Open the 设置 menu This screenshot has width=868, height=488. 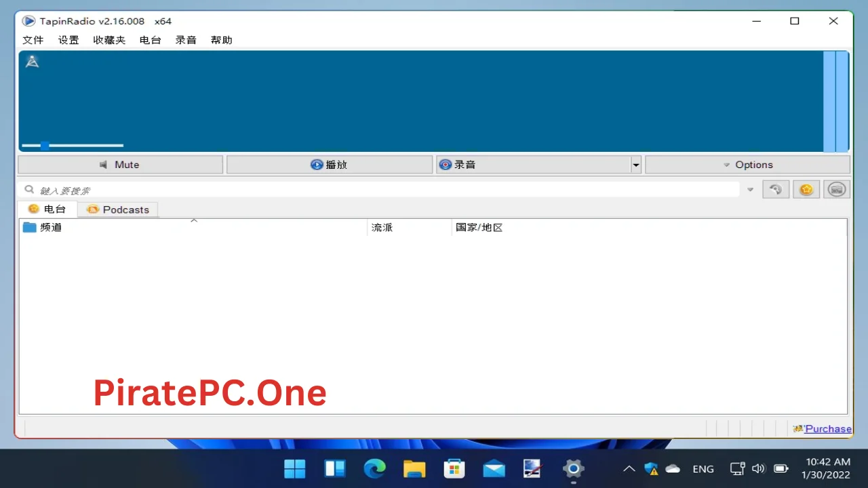pyautogui.click(x=68, y=40)
